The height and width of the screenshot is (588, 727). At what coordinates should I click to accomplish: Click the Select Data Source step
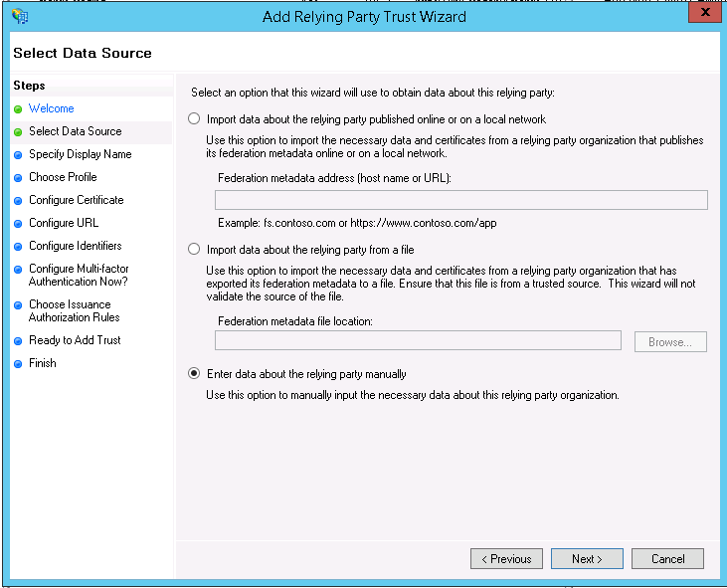(x=76, y=131)
